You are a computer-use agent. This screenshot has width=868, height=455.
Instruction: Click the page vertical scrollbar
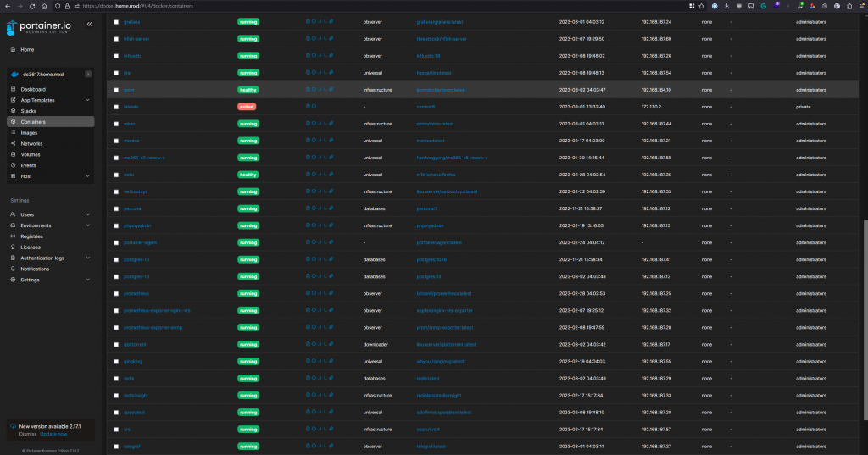[x=865, y=320]
